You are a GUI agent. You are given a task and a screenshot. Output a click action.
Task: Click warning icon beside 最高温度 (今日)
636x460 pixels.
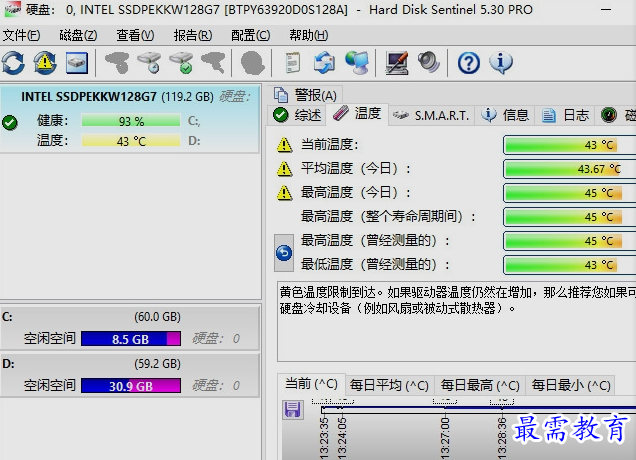click(284, 193)
